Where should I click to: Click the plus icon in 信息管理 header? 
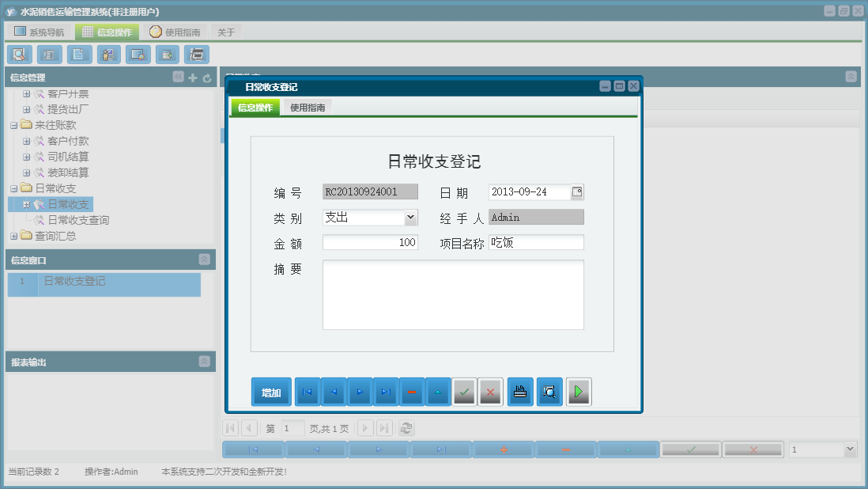(x=193, y=78)
